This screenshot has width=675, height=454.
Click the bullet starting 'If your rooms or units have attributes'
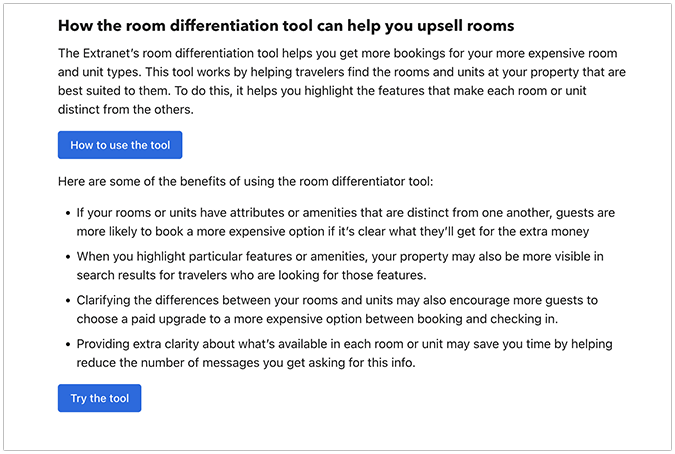[x=346, y=222]
